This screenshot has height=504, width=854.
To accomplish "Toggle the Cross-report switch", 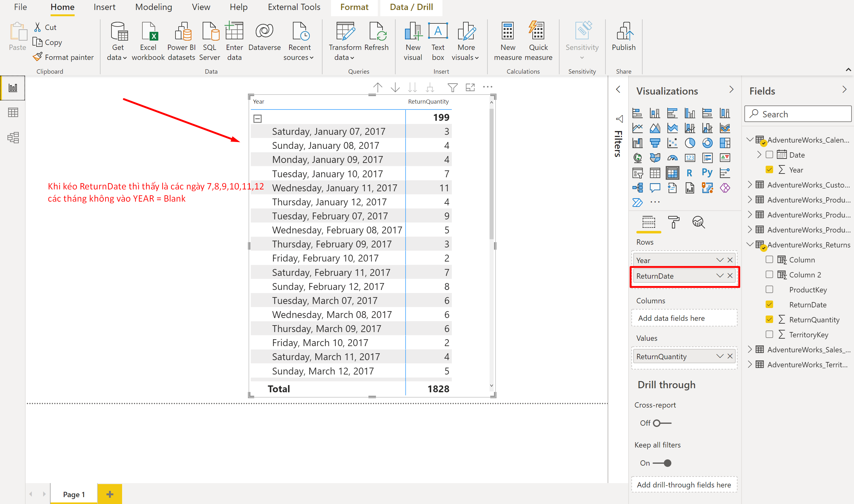I will [662, 423].
